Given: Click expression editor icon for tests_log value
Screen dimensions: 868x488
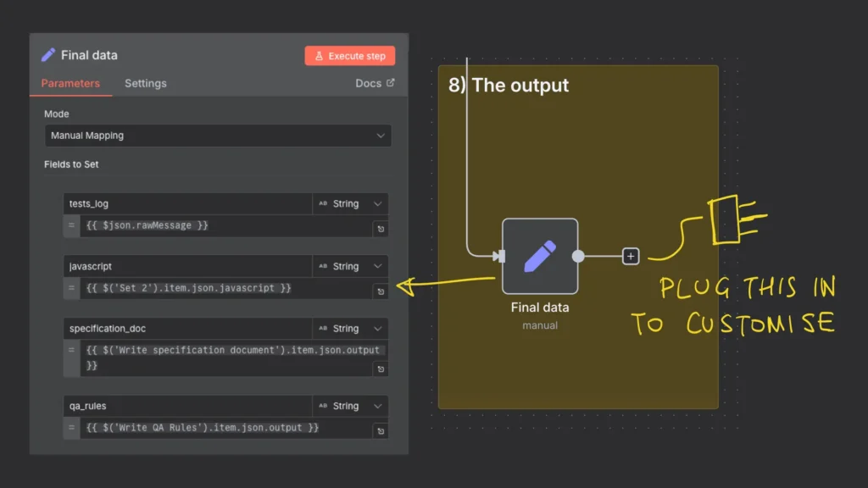Looking at the screenshot, I should click(x=381, y=229).
